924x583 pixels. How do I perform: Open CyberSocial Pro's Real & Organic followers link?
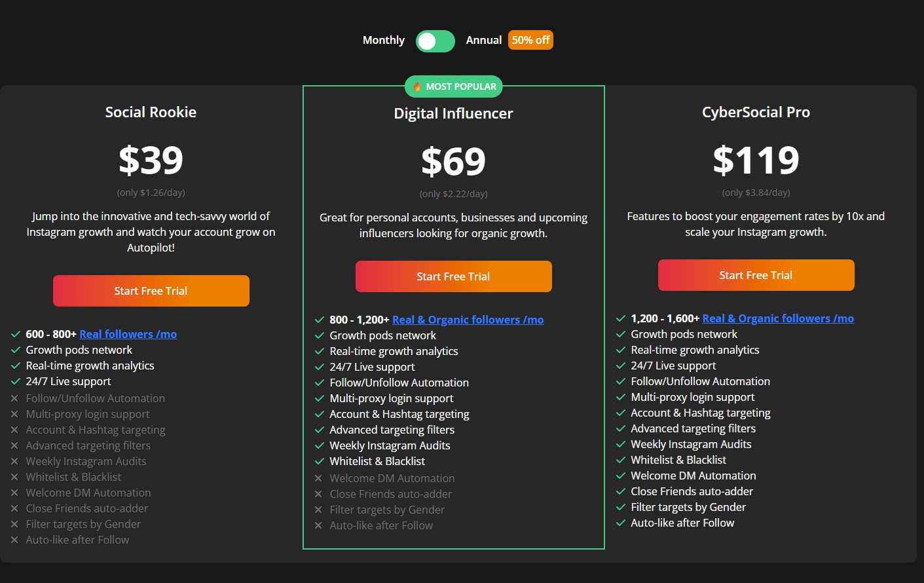[x=778, y=318]
